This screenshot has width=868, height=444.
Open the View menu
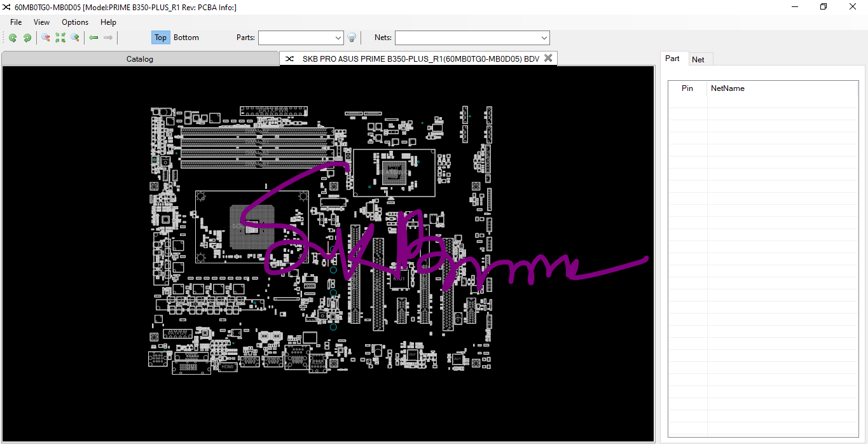click(42, 22)
